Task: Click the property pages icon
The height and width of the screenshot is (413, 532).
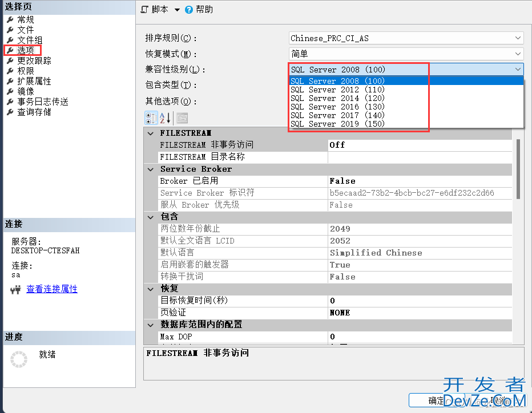Action: (x=182, y=118)
